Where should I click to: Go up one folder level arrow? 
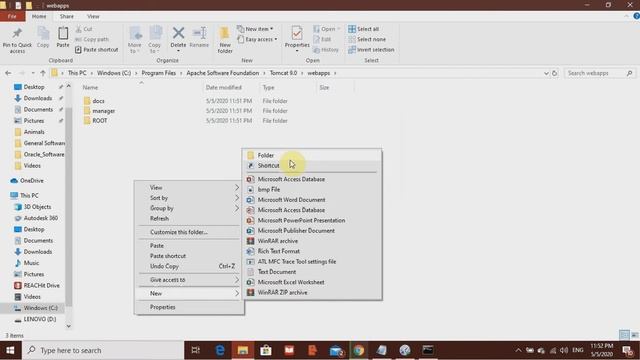point(43,73)
